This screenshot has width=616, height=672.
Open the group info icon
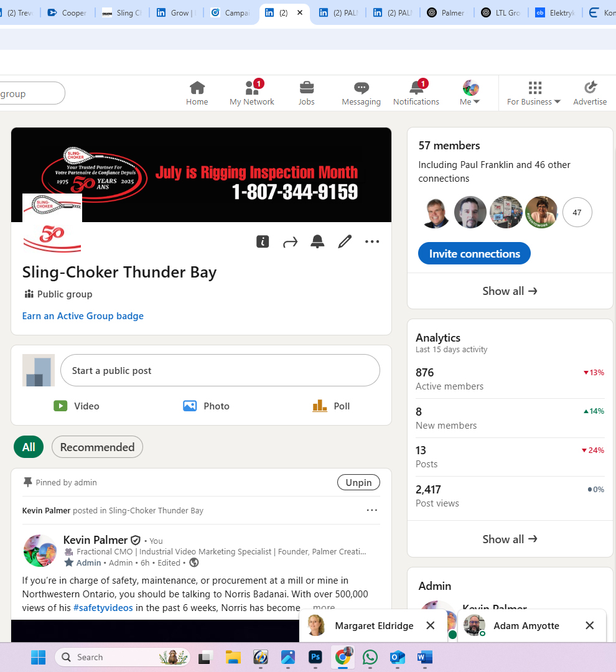pos(263,242)
